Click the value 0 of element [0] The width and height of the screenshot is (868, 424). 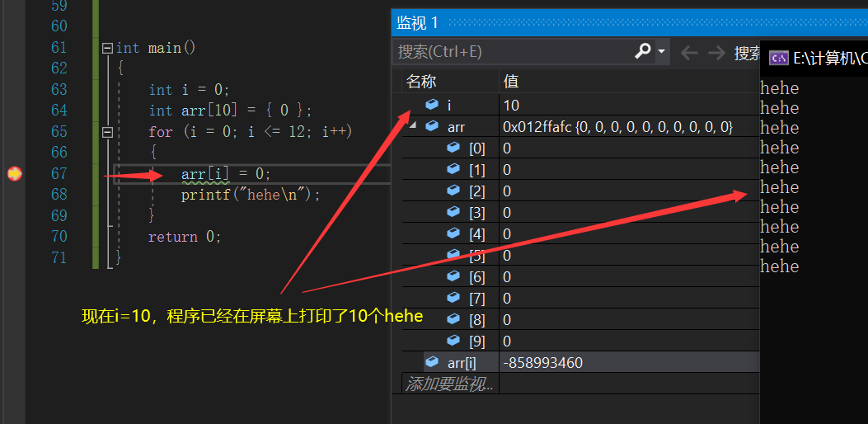(507, 148)
